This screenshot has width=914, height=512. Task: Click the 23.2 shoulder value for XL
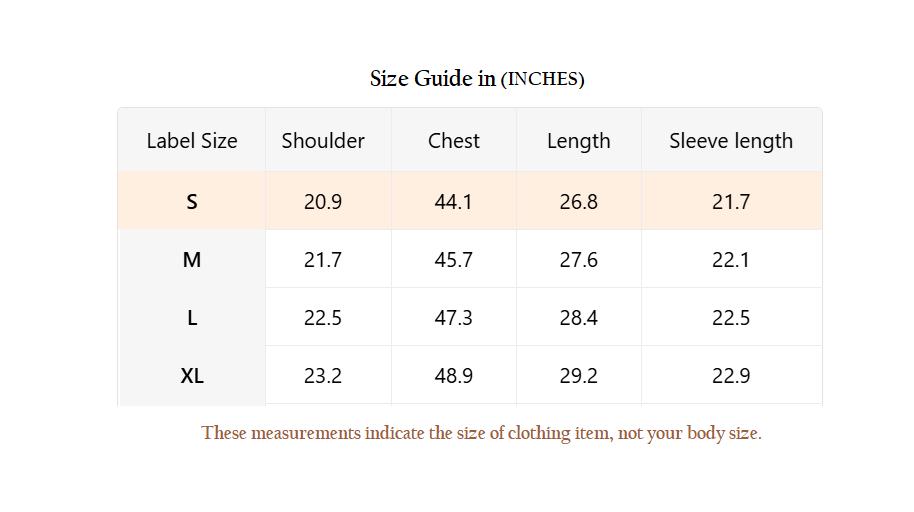(323, 376)
